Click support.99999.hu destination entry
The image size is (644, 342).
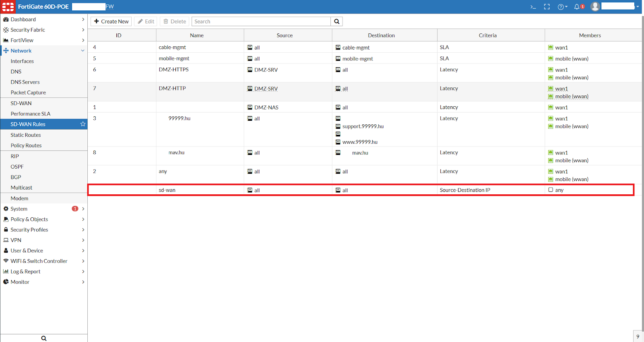point(363,126)
